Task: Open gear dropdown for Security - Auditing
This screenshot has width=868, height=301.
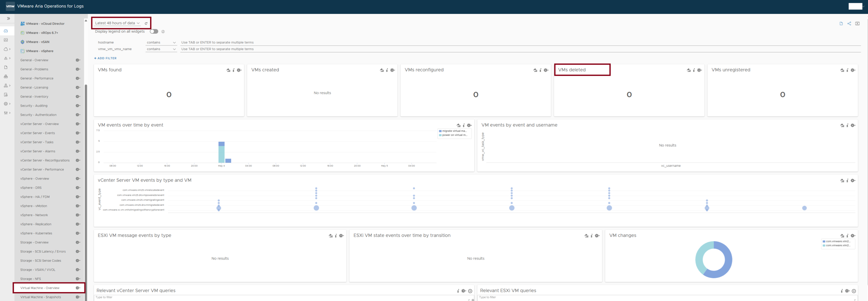Action: tap(78, 106)
